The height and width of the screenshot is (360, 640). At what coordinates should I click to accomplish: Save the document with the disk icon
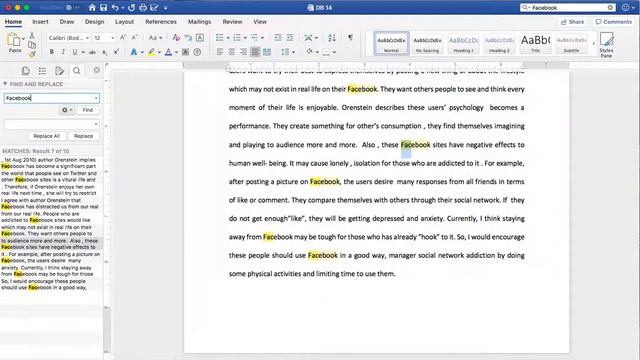click(x=104, y=7)
